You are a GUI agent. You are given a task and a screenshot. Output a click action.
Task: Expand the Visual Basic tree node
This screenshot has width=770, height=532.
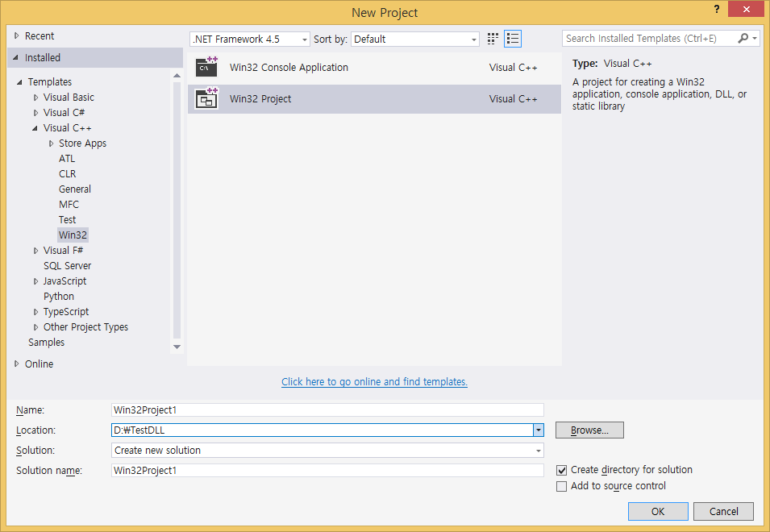35,98
